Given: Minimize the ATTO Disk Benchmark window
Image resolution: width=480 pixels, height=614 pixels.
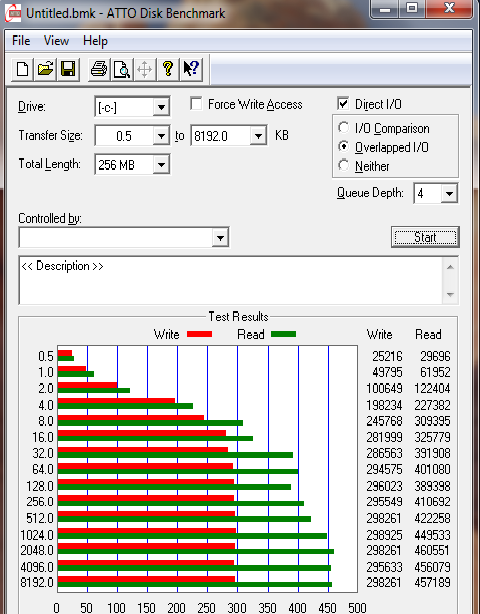Looking at the screenshot, I should (385, 9).
